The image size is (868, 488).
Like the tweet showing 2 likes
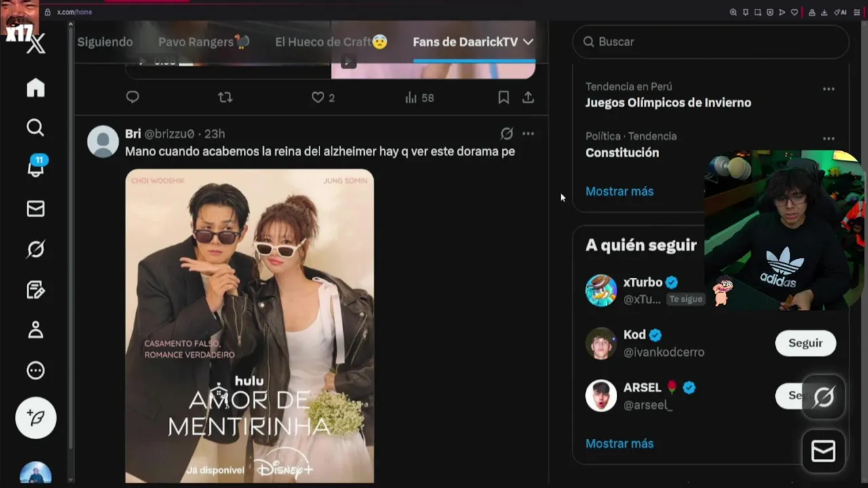pos(323,98)
